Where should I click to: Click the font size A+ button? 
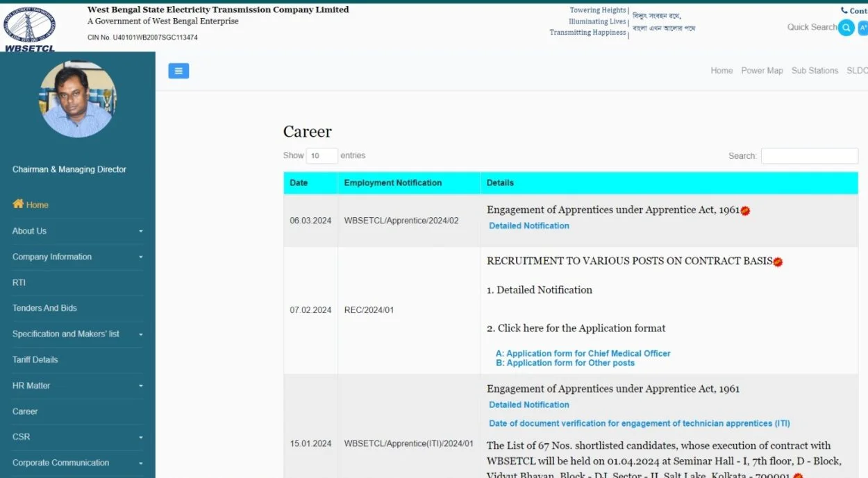862,28
